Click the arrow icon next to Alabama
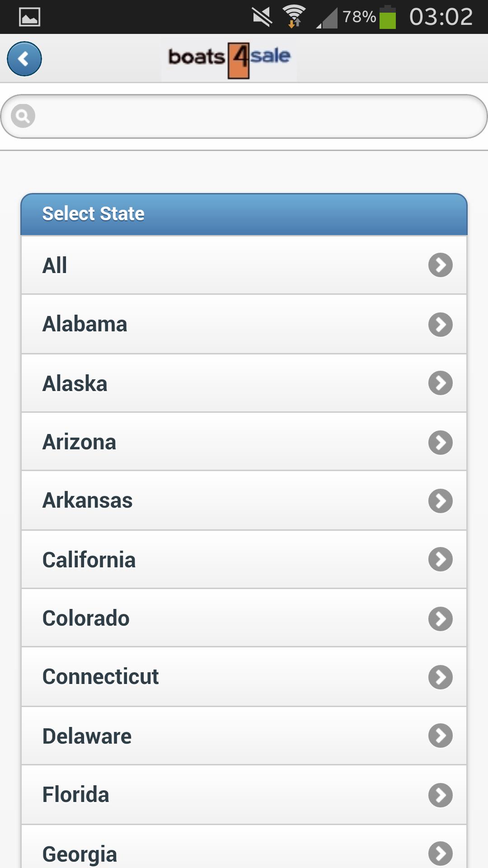This screenshot has height=868, width=488. [x=441, y=324]
